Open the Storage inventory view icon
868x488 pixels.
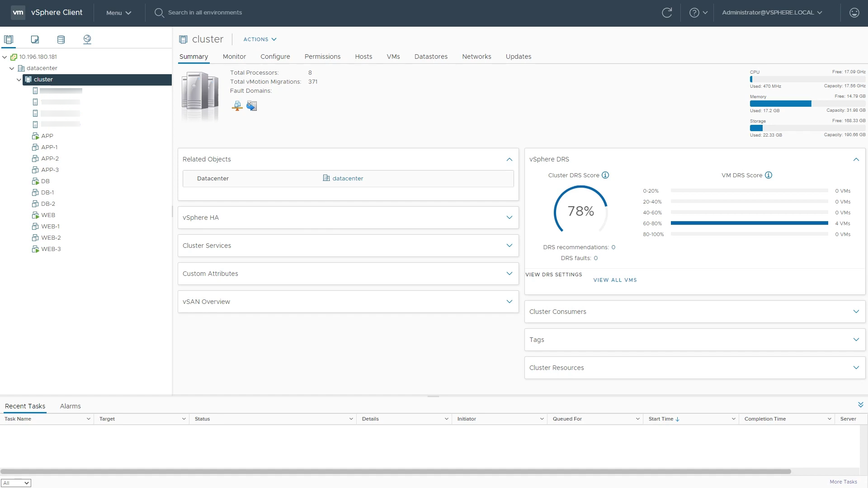click(x=61, y=39)
